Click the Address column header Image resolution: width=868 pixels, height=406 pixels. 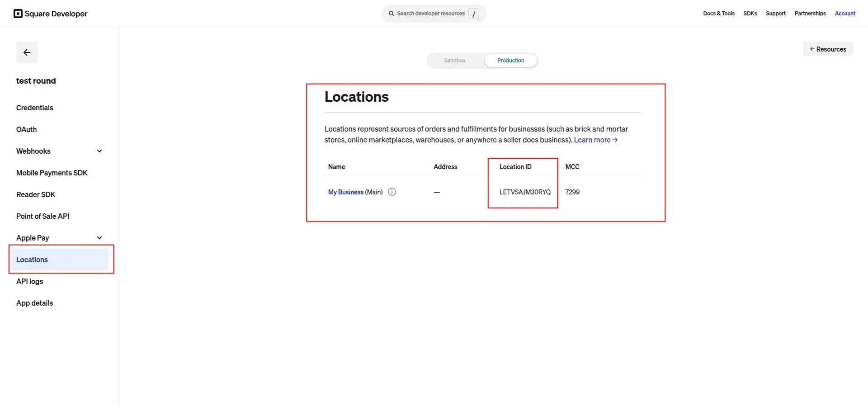tap(445, 167)
